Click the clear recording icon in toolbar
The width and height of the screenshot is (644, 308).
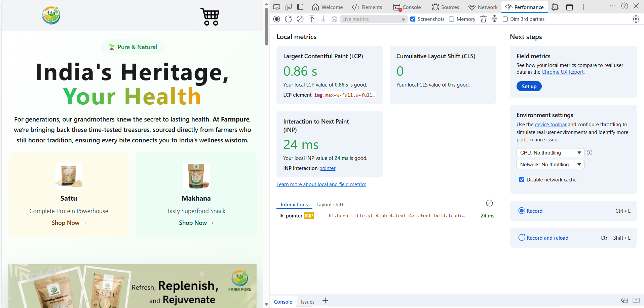point(300,19)
